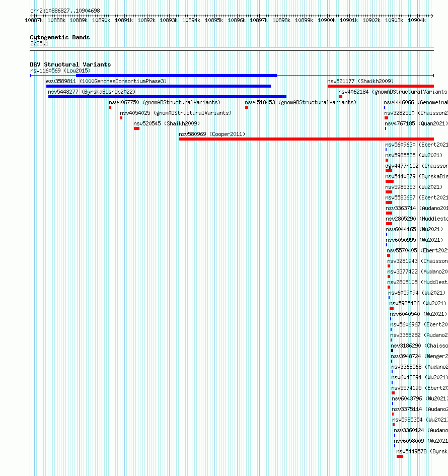Click the 10895k ruler position
This screenshot has height=476, width=448.
tap(214, 20)
